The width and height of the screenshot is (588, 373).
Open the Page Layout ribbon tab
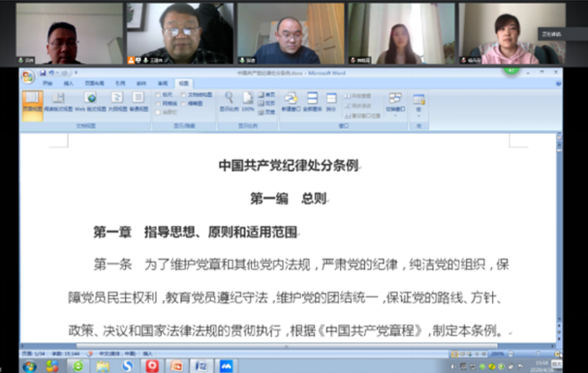(x=94, y=83)
